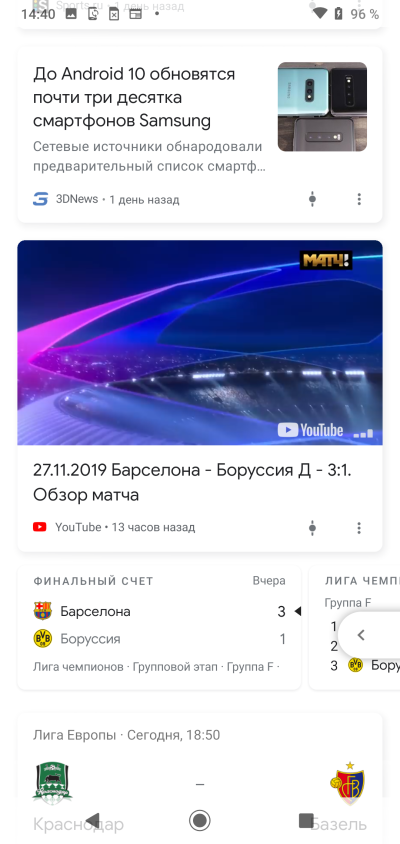Click the Basel club crest
Screen dimensions: 400x844
point(347,783)
